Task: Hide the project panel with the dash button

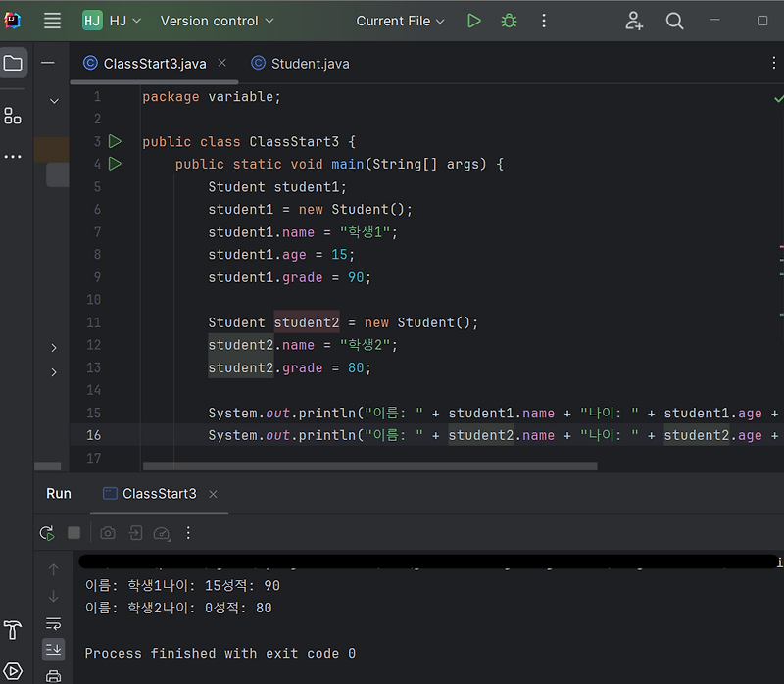Action: (48, 63)
